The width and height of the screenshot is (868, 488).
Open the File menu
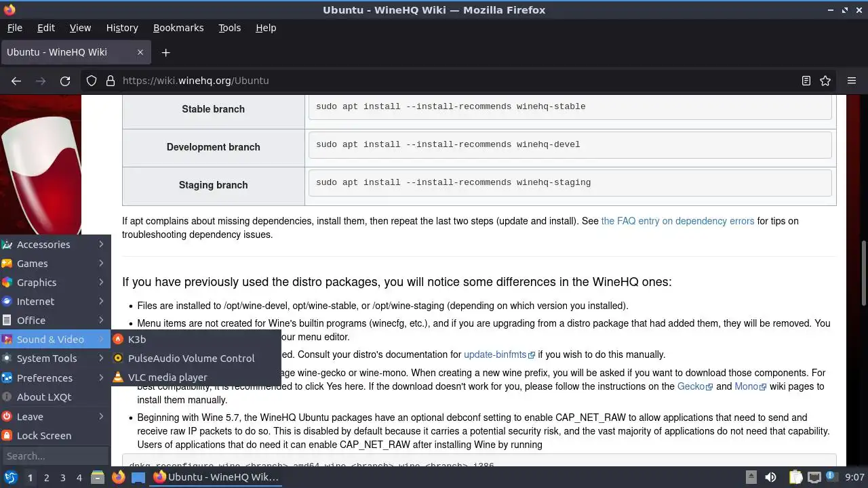coord(14,28)
